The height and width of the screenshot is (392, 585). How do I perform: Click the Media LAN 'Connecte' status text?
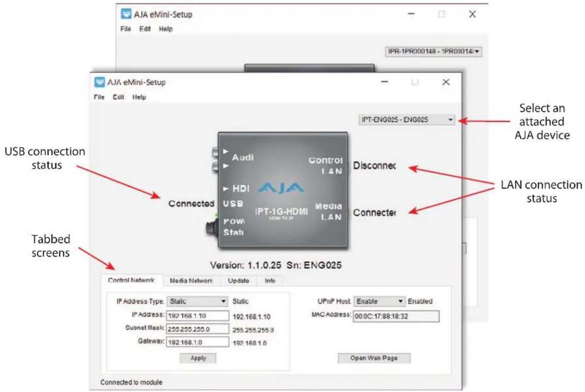pos(374,213)
